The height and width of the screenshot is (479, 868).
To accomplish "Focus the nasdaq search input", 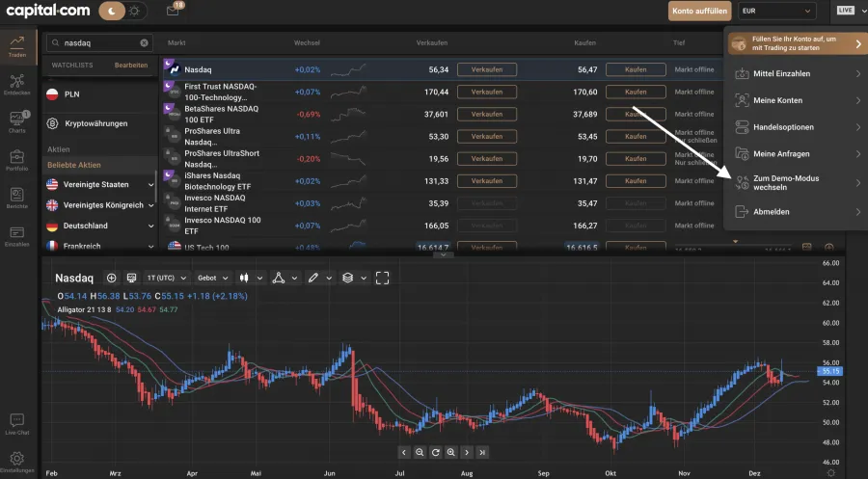I will [100, 42].
